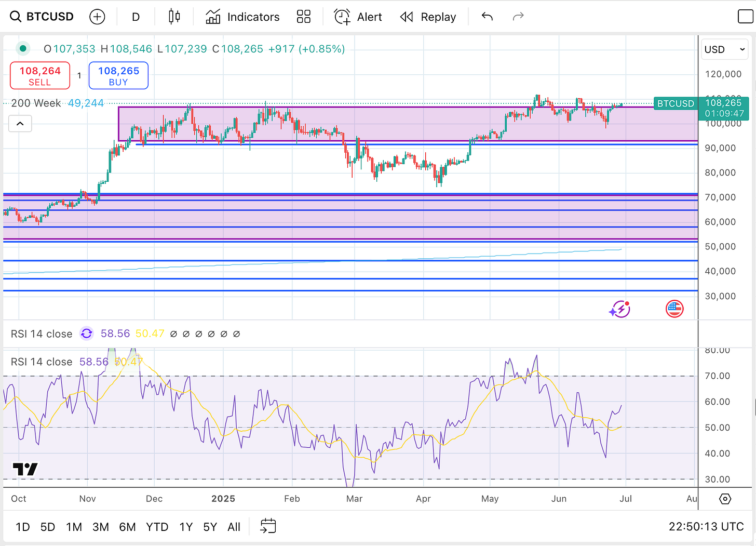Open the candlestick chart style selector

(174, 17)
